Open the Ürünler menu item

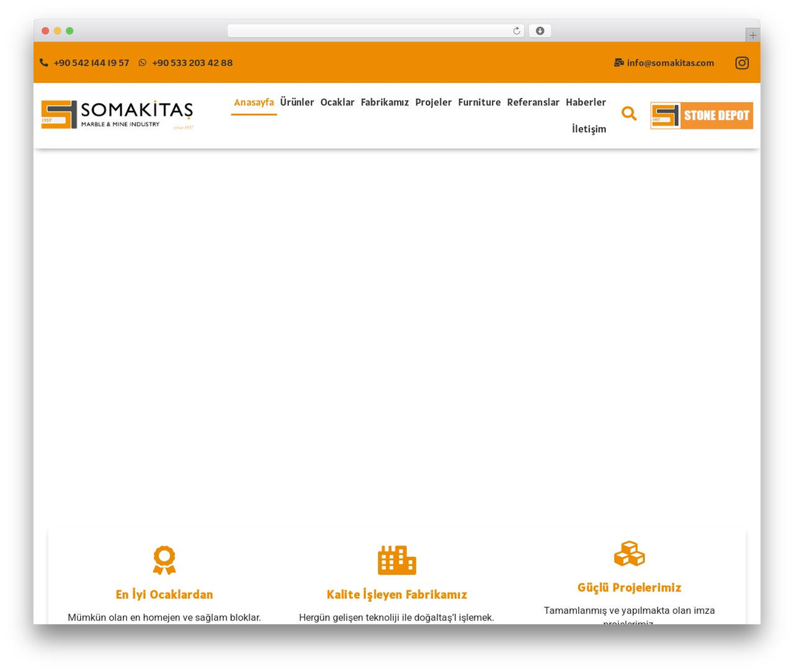point(297,102)
